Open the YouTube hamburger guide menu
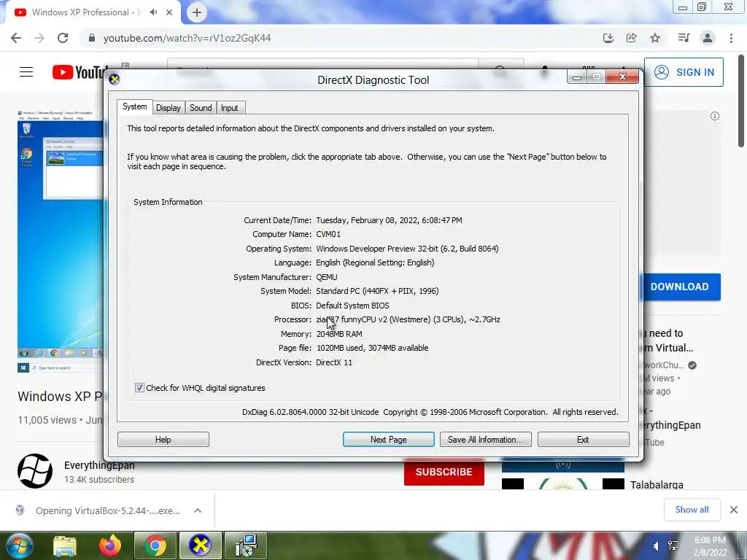Viewport: 747px width, 560px height. (x=26, y=72)
